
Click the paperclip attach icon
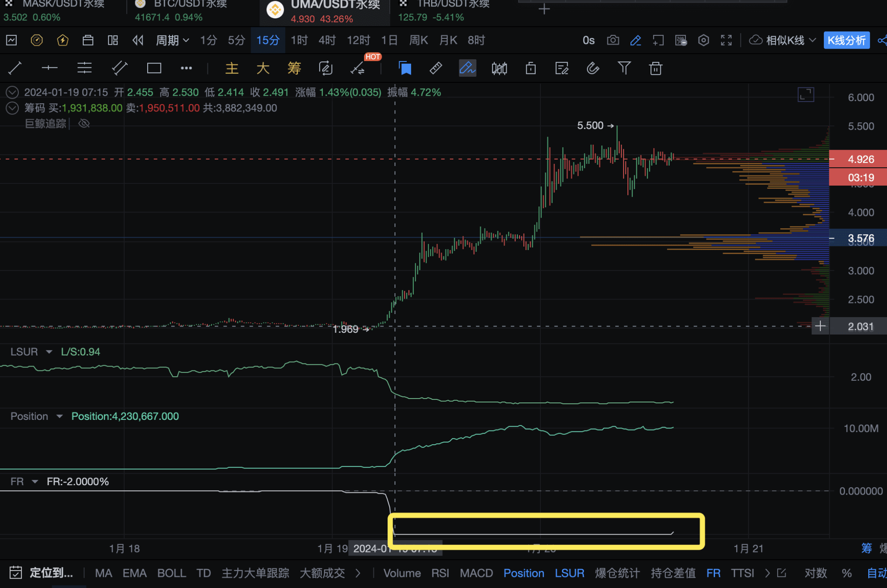coord(593,68)
